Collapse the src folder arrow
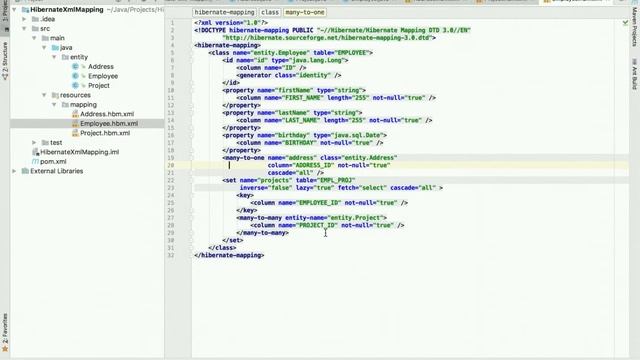640x360 pixels. (24, 29)
